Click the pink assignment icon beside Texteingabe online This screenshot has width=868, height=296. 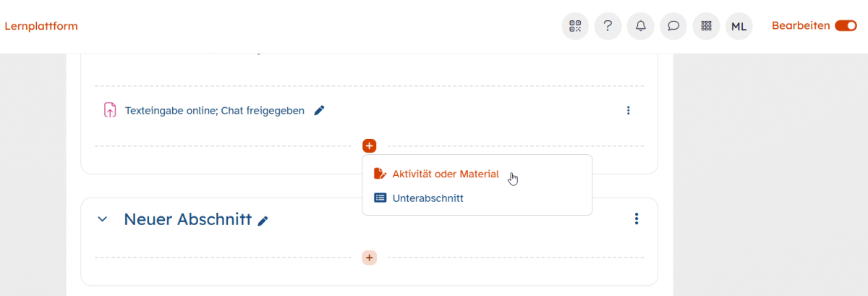pyautogui.click(x=110, y=111)
